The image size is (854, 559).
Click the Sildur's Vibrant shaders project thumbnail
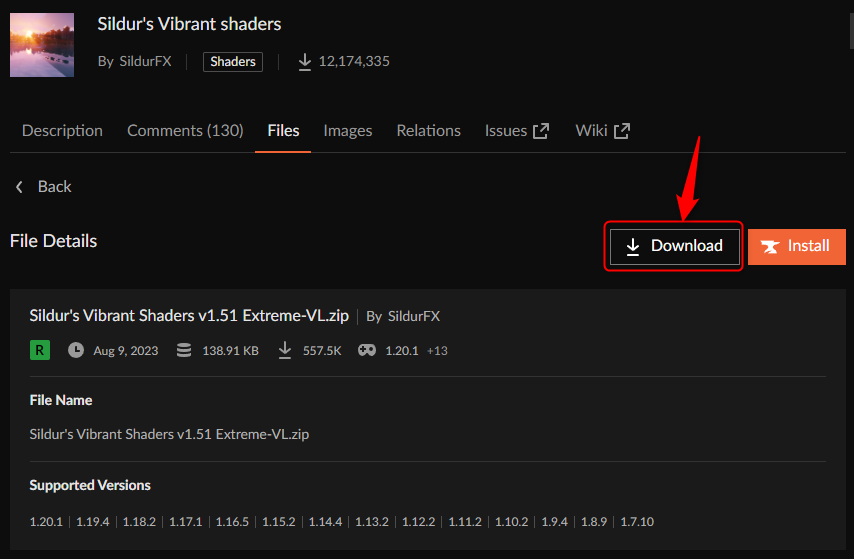click(42, 45)
